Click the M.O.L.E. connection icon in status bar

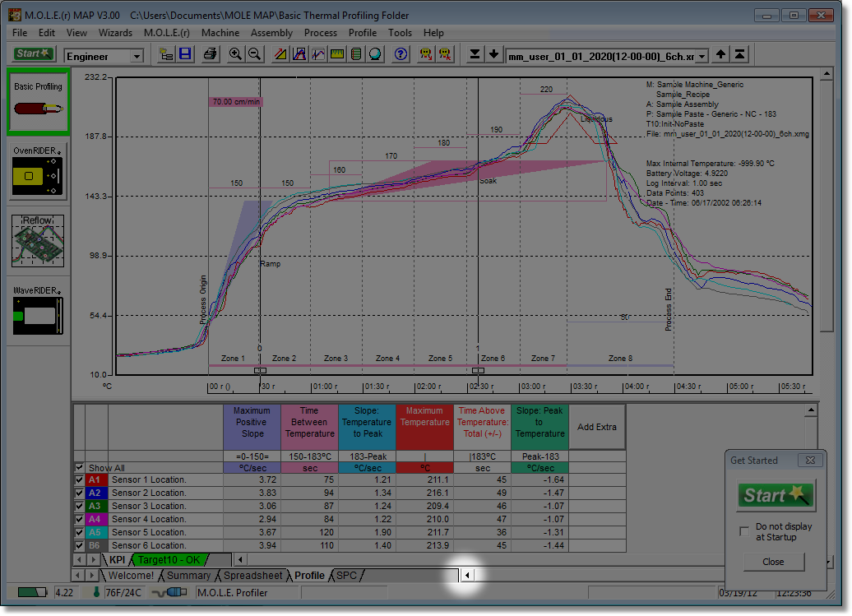tap(169, 592)
